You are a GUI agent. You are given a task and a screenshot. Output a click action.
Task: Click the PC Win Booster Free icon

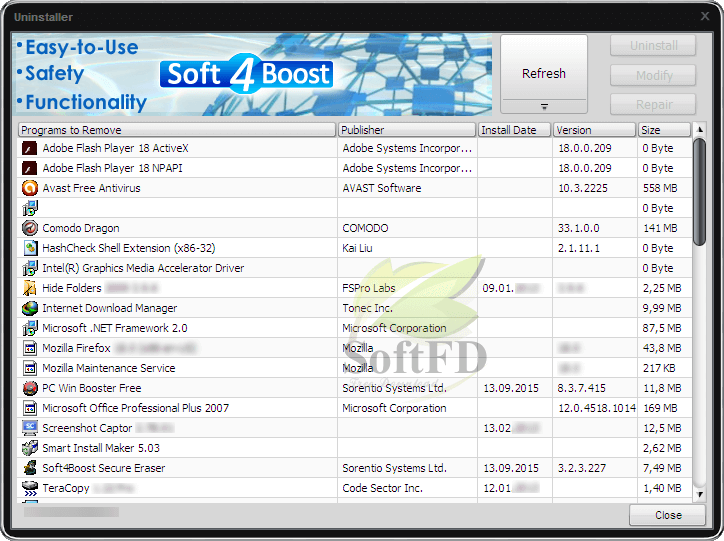point(30,388)
